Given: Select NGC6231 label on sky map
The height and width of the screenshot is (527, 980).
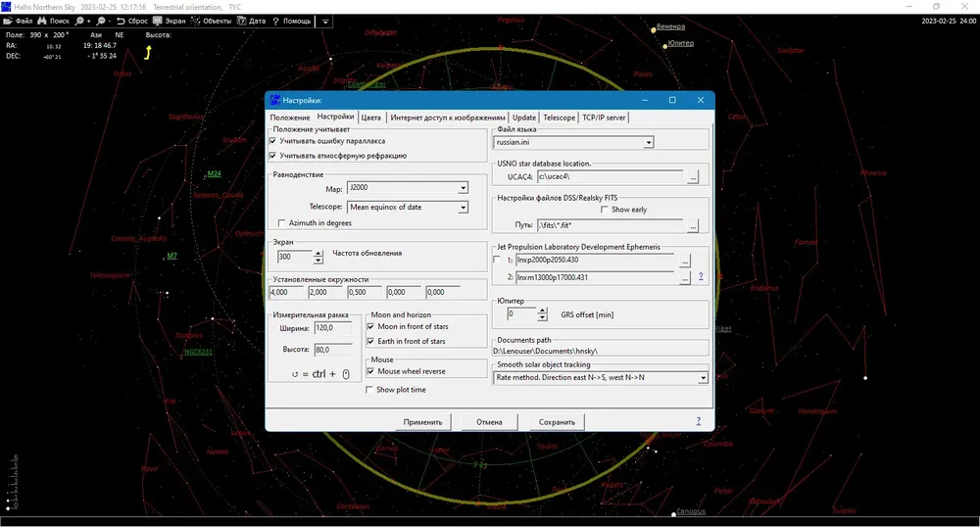Looking at the screenshot, I should tap(198, 353).
